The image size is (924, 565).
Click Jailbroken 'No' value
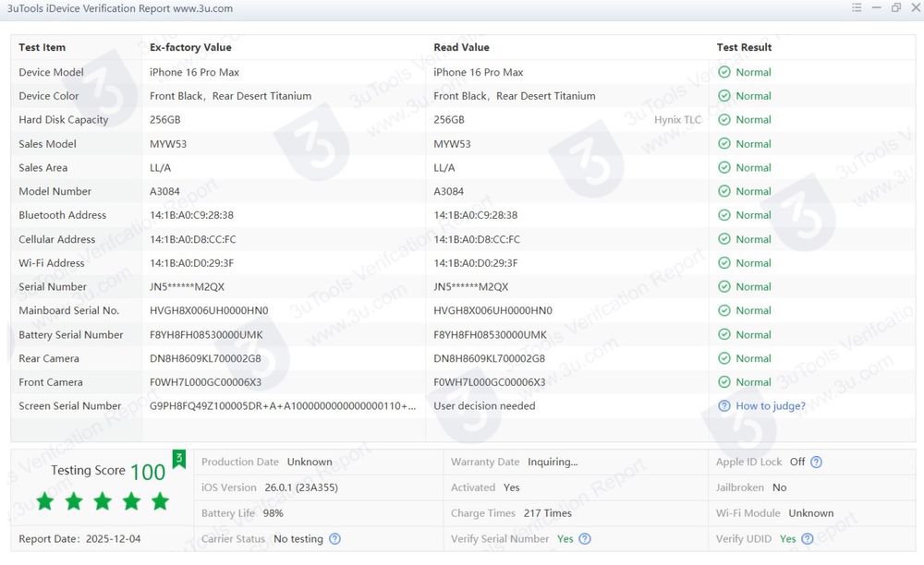tap(779, 487)
